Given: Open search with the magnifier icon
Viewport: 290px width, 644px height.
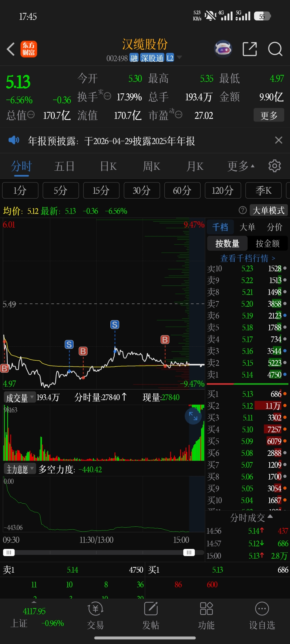Looking at the screenshot, I should coord(275,49).
